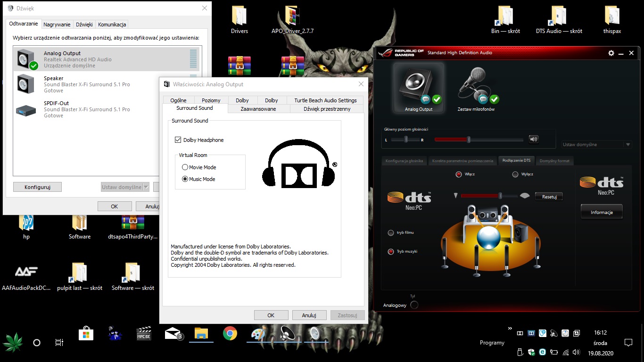Click Informacje button
Viewport: 644px width, 362px height.
(602, 212)
